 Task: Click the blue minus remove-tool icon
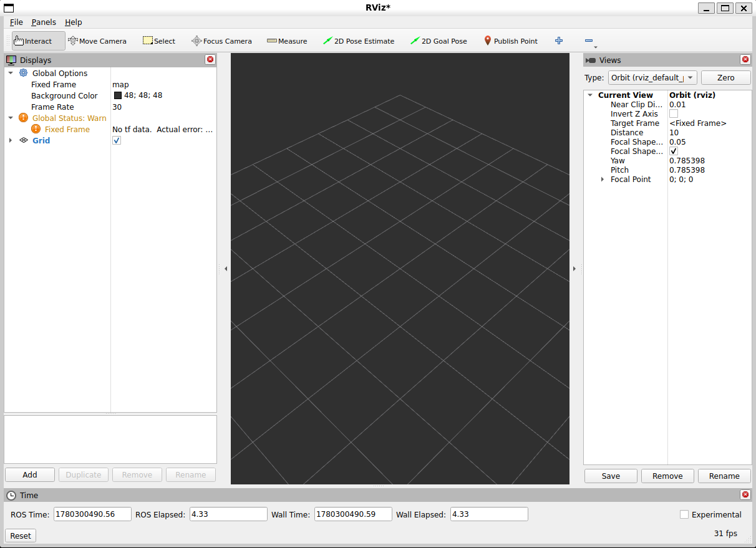pyautogui.click(x=588, y=41)
